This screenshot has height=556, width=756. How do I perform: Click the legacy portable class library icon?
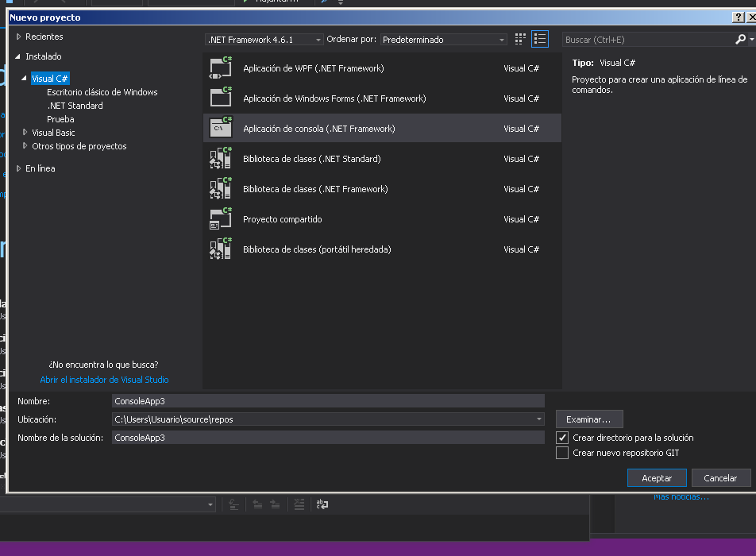(x=221, y=249)
